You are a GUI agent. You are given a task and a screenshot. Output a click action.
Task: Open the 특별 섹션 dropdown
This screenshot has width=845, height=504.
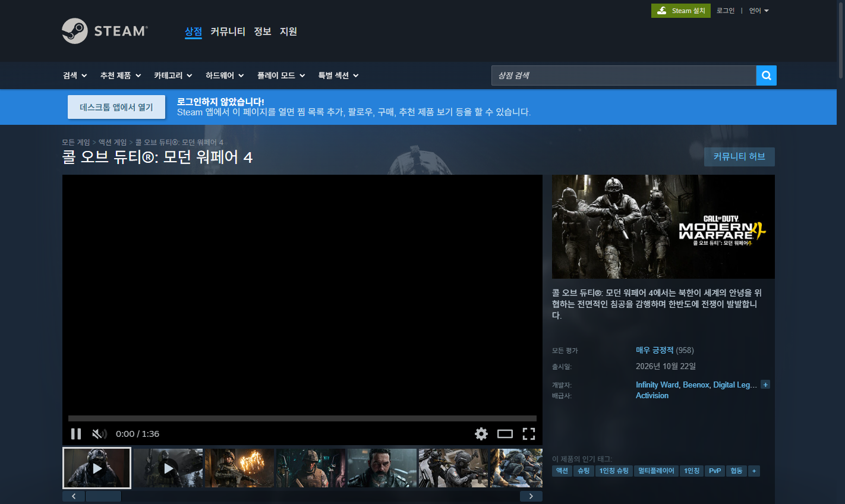click(338, 75)
